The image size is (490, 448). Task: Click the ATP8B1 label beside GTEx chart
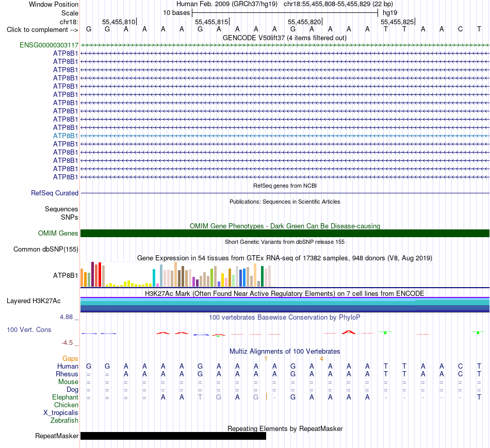click(x=66, y=275)
